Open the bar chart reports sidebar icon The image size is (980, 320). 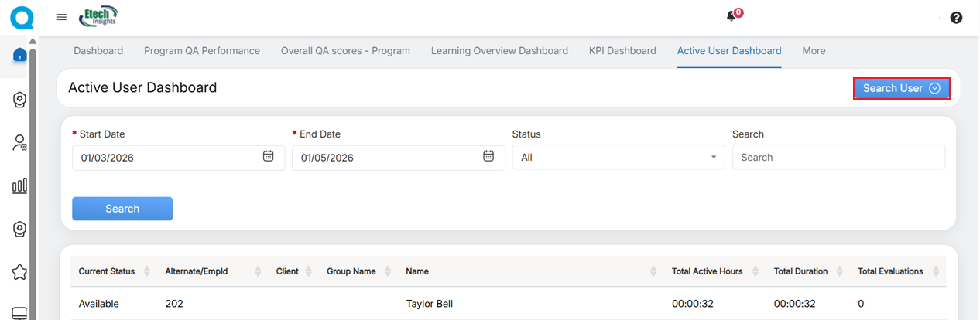tap(20, 186)
